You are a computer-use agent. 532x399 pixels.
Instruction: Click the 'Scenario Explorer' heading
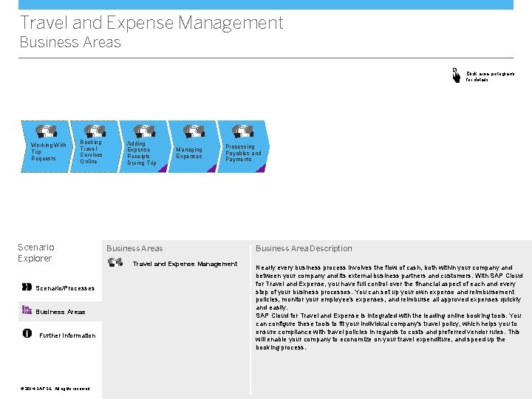pyautogui.click(x=36, y=253)
